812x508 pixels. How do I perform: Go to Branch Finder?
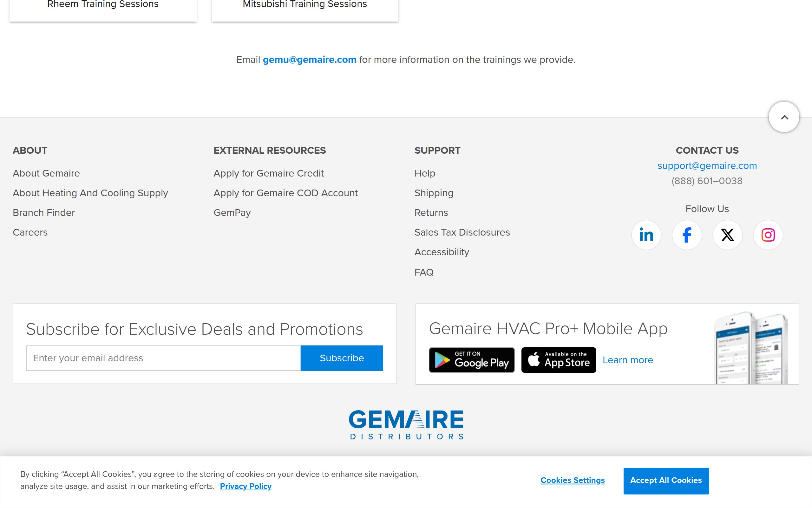pyautogui.click(x=44, y=213)
